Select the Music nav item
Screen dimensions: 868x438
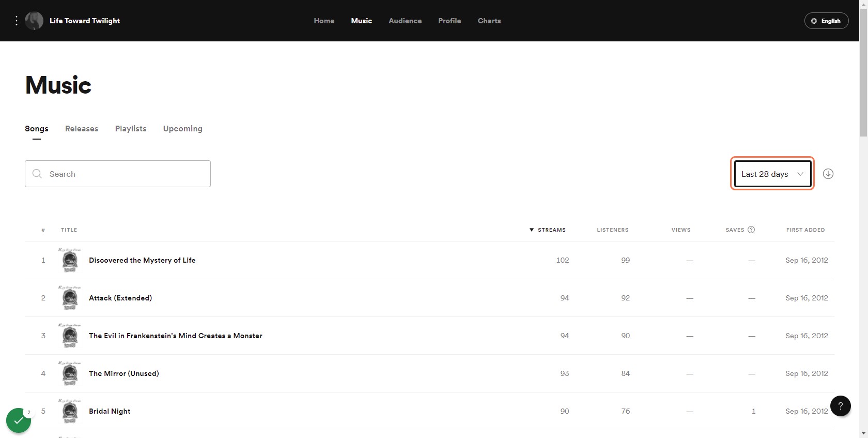tap(362, 21)
